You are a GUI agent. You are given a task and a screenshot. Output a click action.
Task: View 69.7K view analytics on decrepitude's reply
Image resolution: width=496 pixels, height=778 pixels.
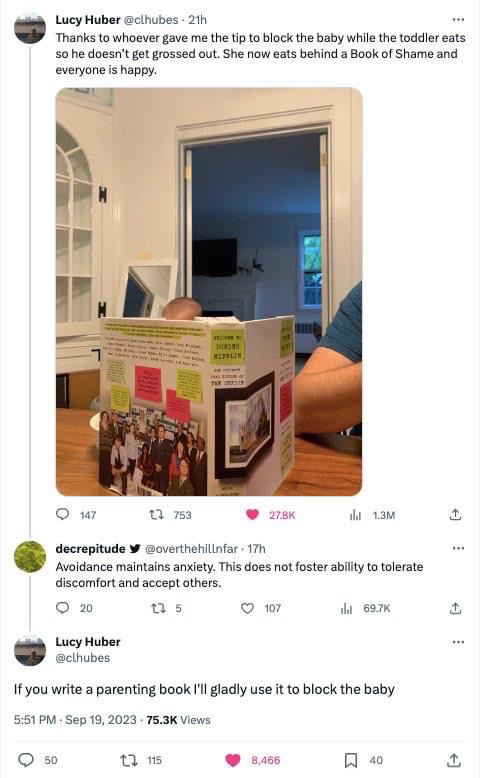pos(346,608)
